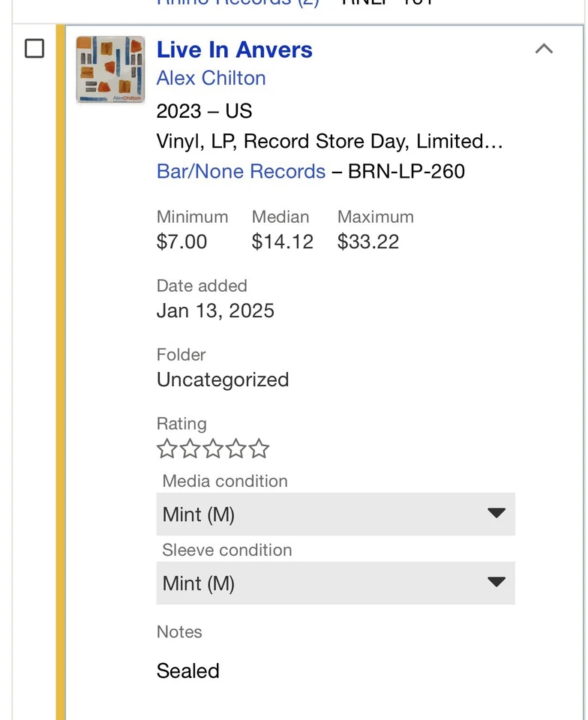This screenshot has height=720, width=588.
Task: Set the rating to three stars
Action: click(213, 449)
